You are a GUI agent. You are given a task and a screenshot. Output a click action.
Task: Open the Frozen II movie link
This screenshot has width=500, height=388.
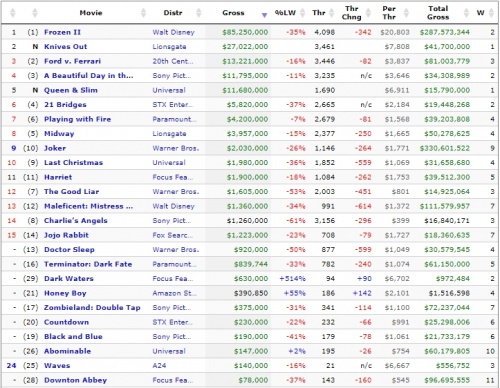62,32
